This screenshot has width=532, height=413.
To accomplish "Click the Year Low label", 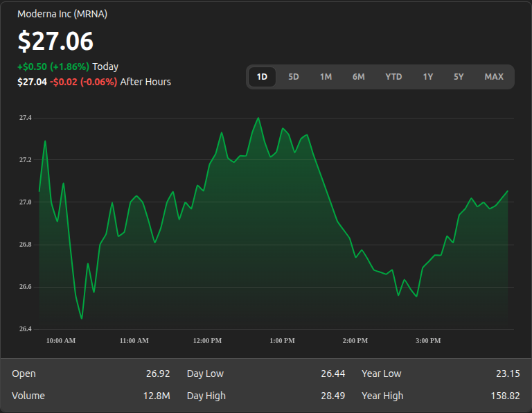I will point(382,374).
